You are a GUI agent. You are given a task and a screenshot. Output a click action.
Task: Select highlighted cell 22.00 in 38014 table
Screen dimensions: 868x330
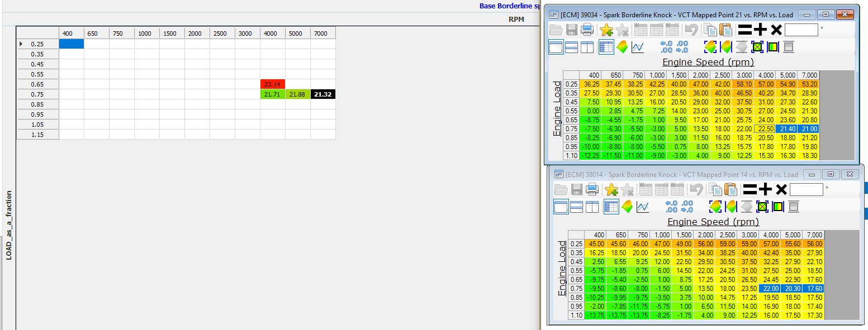(x=770, y=288)
